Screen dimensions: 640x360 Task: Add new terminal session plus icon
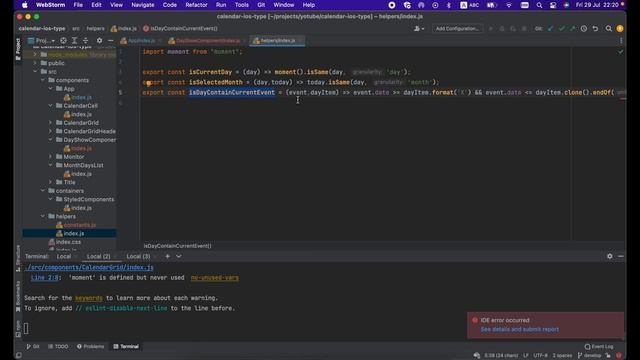pyautogui.click(x=167, y=256)
